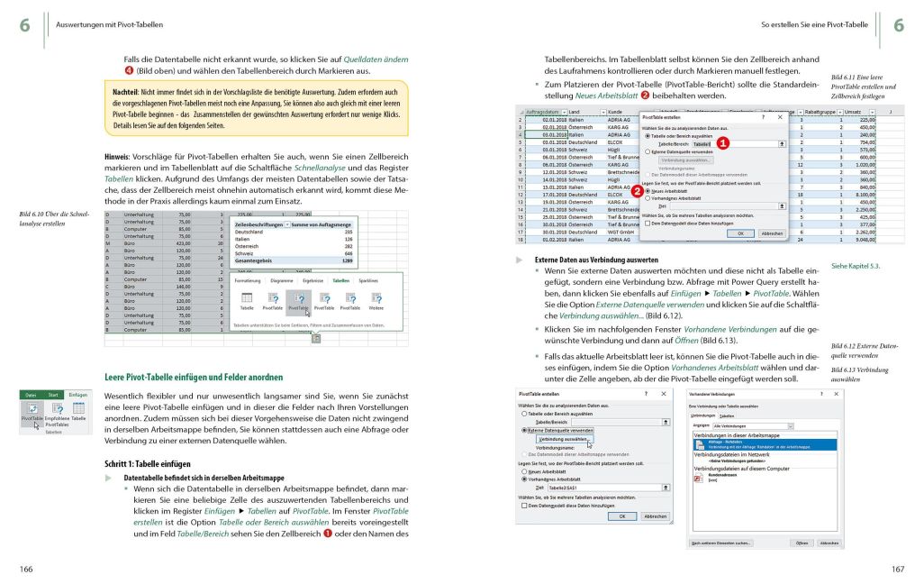Switch to the Tabellen tab in the Vorhandene Verbindungen dialog
Viewport: 924px width, 584px height.
(727, 415)
